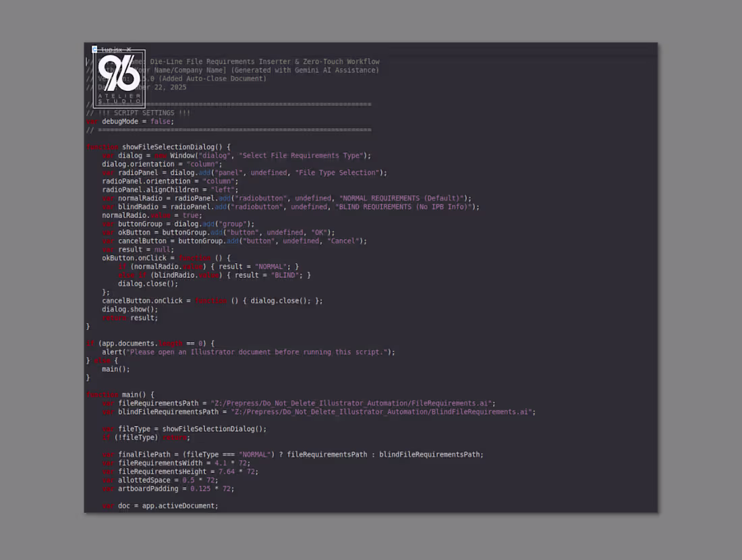Screen dimensions: 742x560
Task: Click the 'okButton.onClick = function () {' line
Action: [166, 258]
